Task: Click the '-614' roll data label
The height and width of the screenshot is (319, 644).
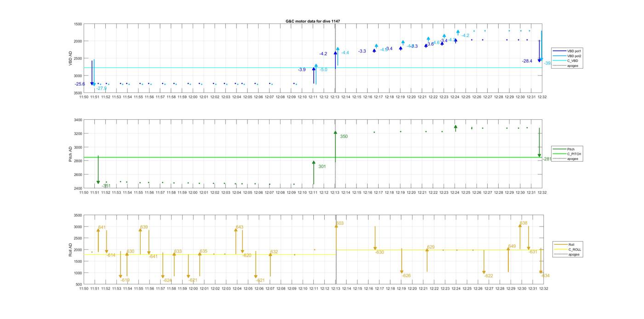Action: 111,255
